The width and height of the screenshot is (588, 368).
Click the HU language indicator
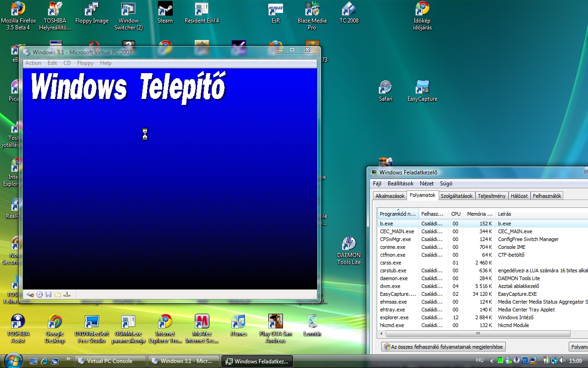point(480,361)
